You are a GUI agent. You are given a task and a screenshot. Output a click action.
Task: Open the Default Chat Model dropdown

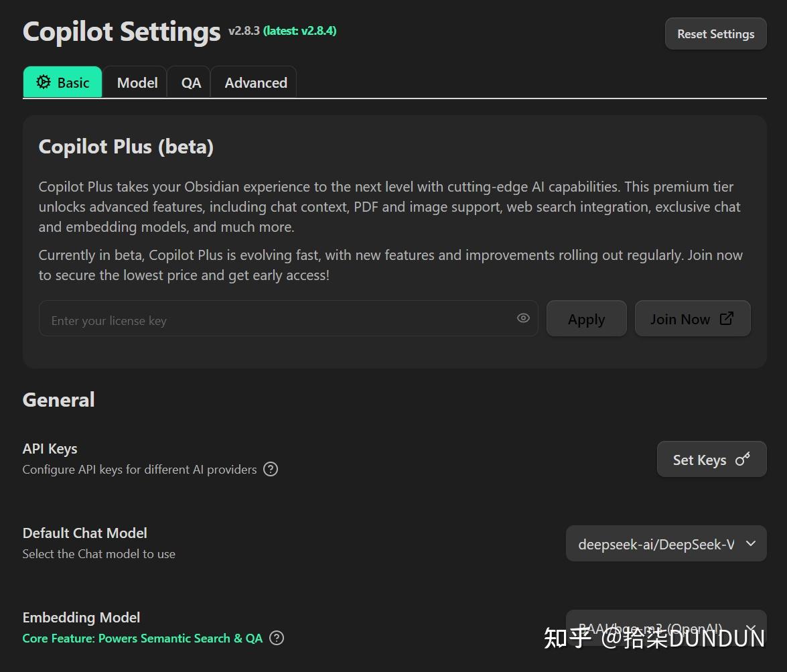pyautogui.click(x=656, y=544)
